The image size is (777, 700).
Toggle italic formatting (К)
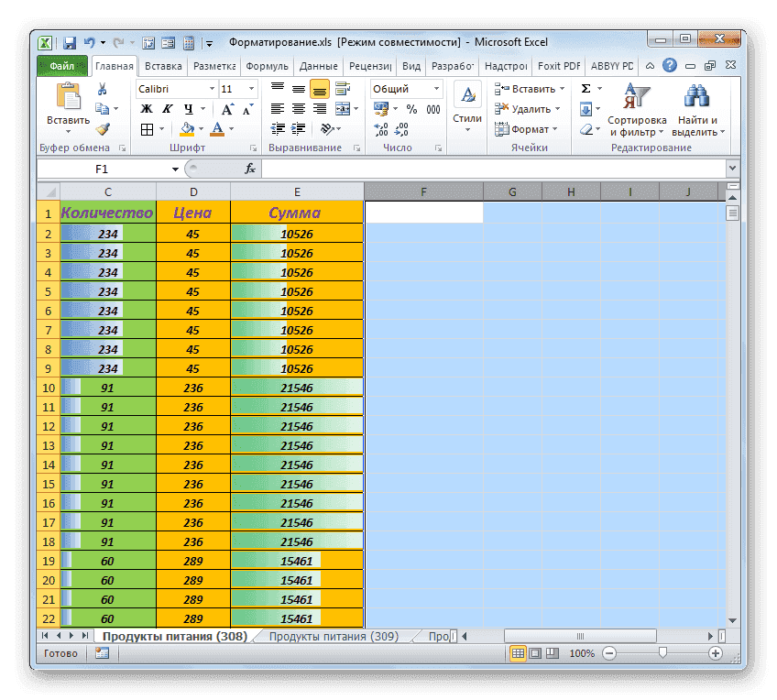166,107
